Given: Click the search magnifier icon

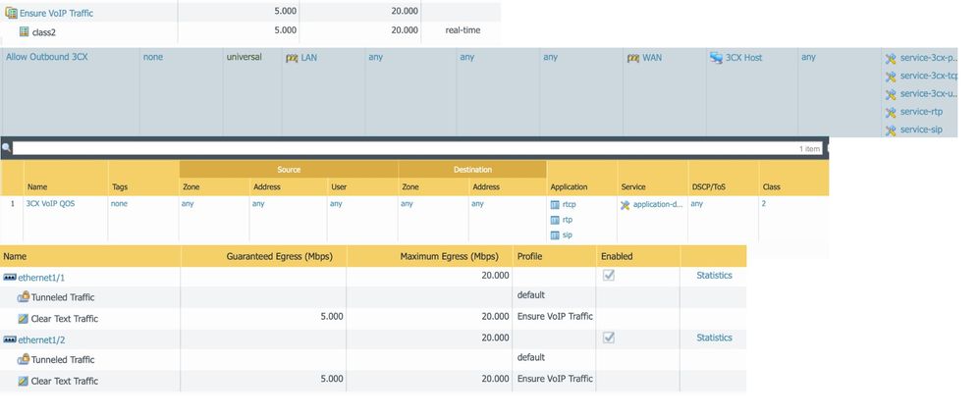Looking at the screenshot, I should (6, 148).
